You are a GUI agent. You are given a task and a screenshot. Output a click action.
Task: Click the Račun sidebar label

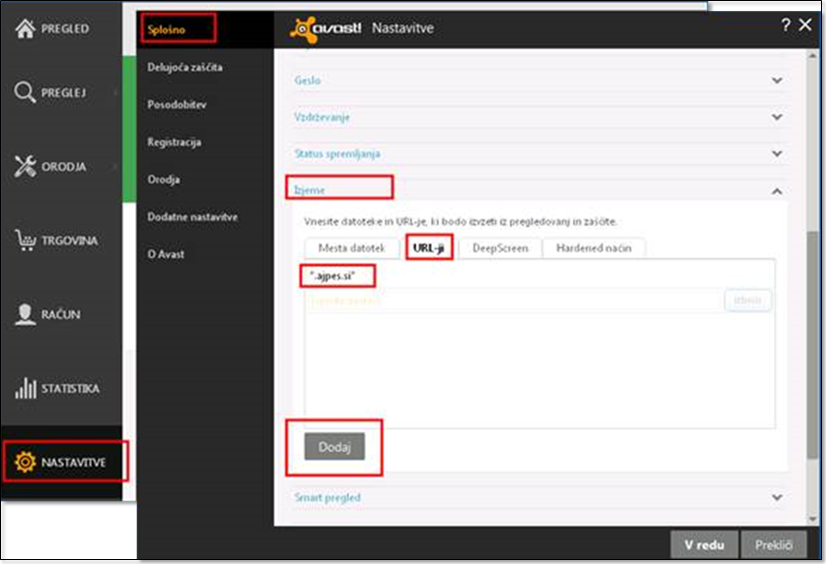(x=61, y=315)
